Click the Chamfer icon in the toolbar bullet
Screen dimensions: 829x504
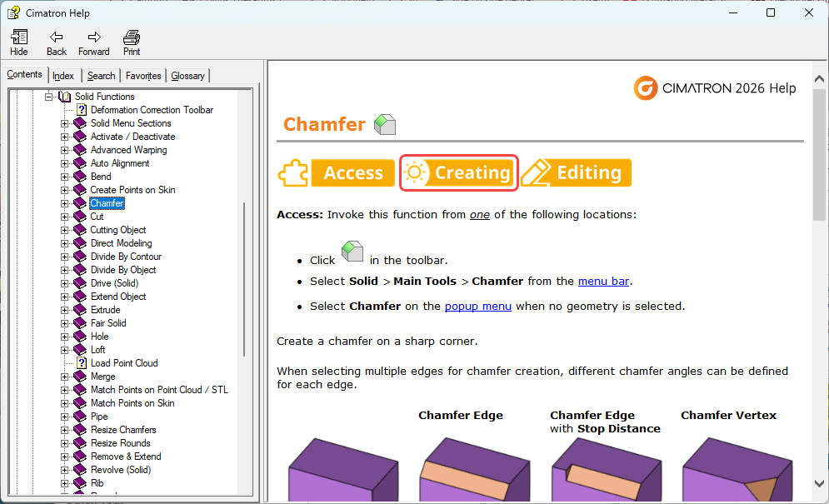click(x=352, y=252)
